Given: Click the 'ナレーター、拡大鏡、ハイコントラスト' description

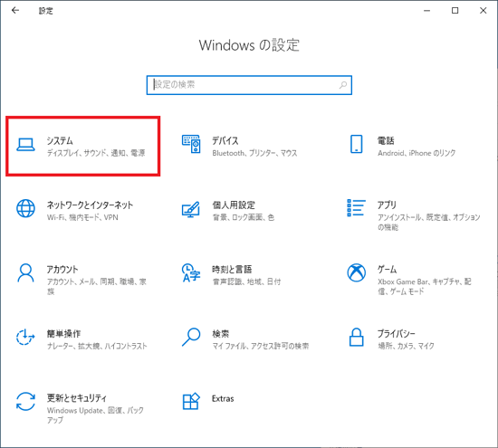Looking at the screenshot, I should click(97, 346).
